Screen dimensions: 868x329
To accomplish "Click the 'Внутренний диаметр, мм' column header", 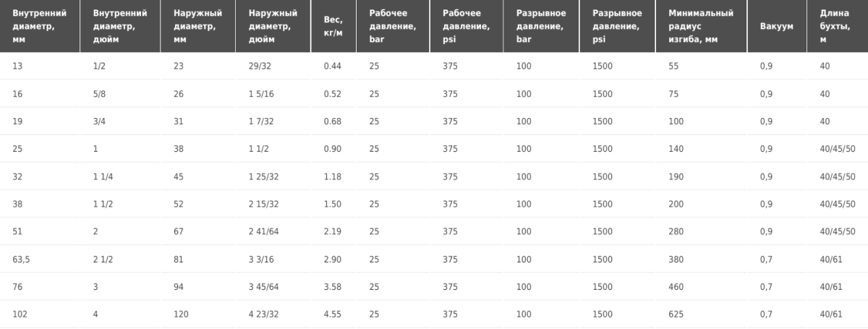I will pyautogui.click(x=40, y=26).
